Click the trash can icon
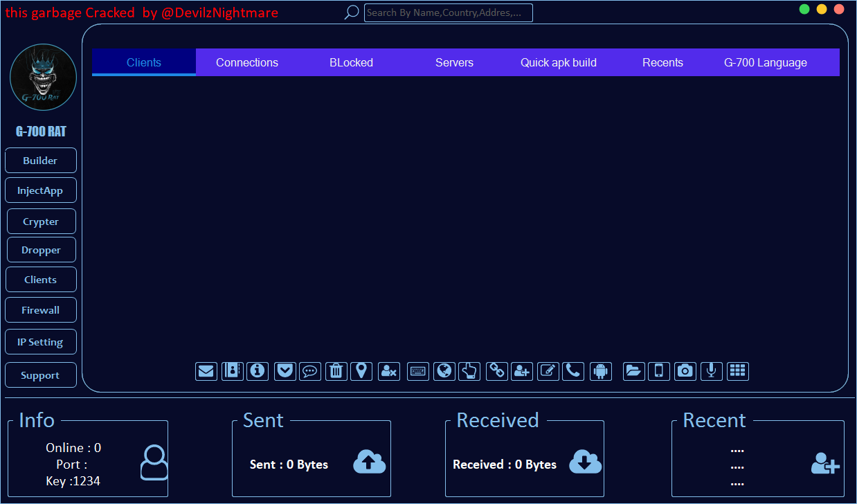 point(336,371)
